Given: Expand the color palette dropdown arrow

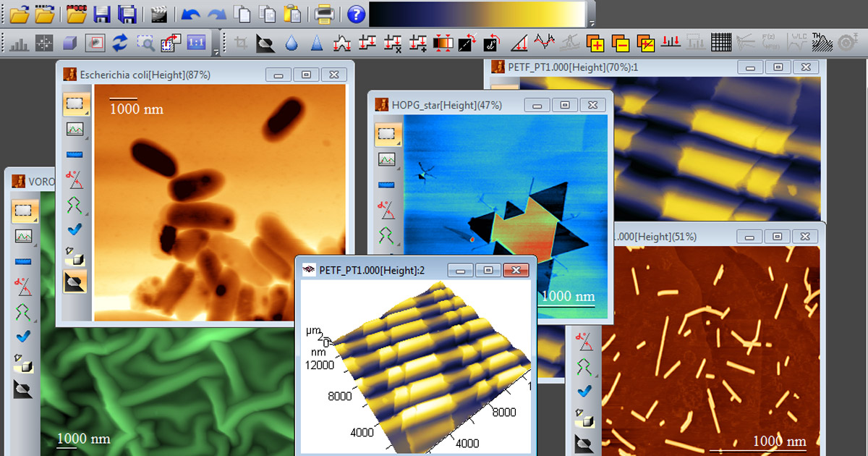Looking at the screenshot, I should click(x=592, y=23).
